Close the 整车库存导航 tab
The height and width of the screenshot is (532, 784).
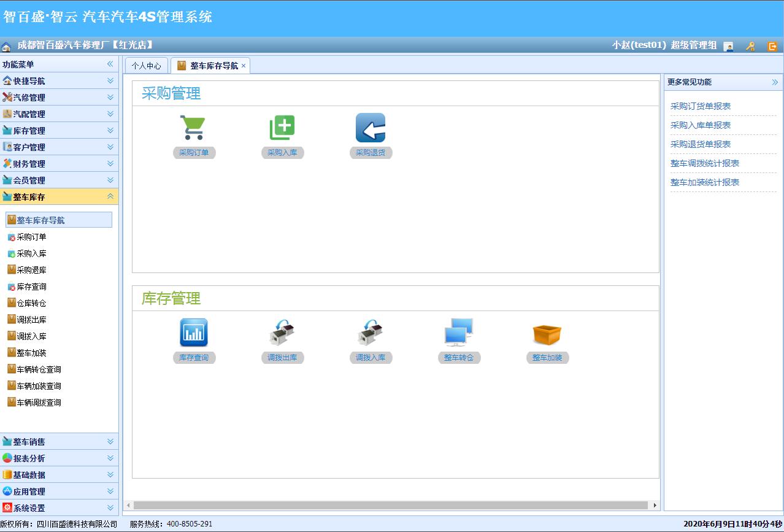click(x=244, y=66)
